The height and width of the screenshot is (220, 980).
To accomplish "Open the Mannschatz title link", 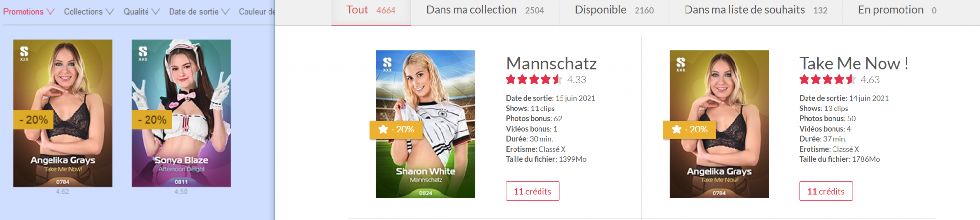I will (x=551, y=64).
